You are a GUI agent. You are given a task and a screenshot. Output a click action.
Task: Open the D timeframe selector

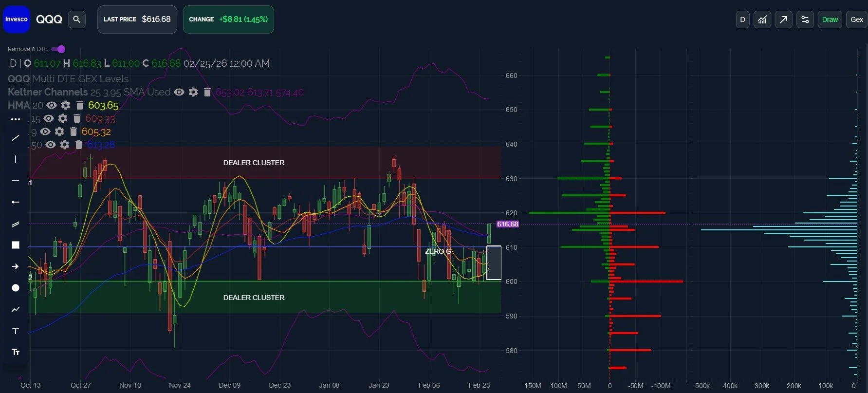pos(742,19)
